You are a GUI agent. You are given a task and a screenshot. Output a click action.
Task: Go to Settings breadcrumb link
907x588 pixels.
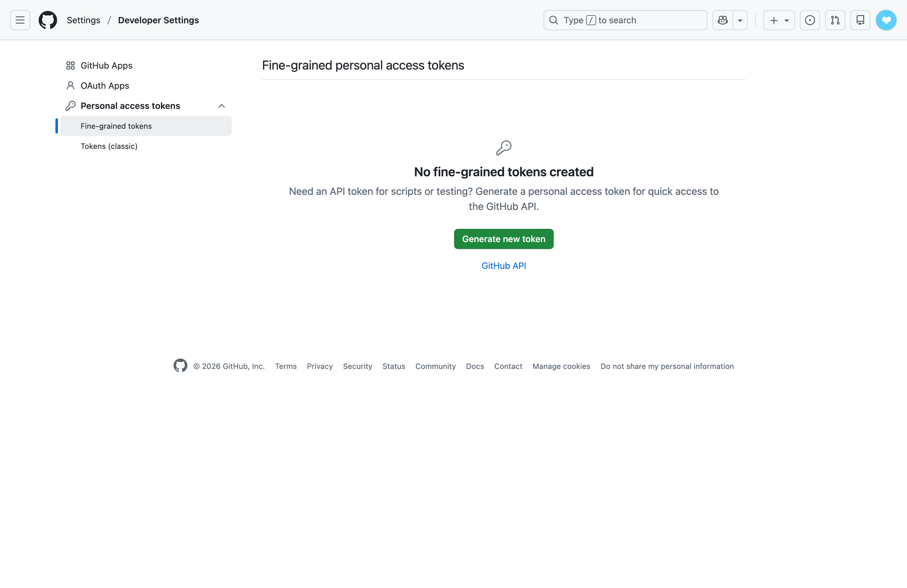pyautogui.click(x=83, y=20)
